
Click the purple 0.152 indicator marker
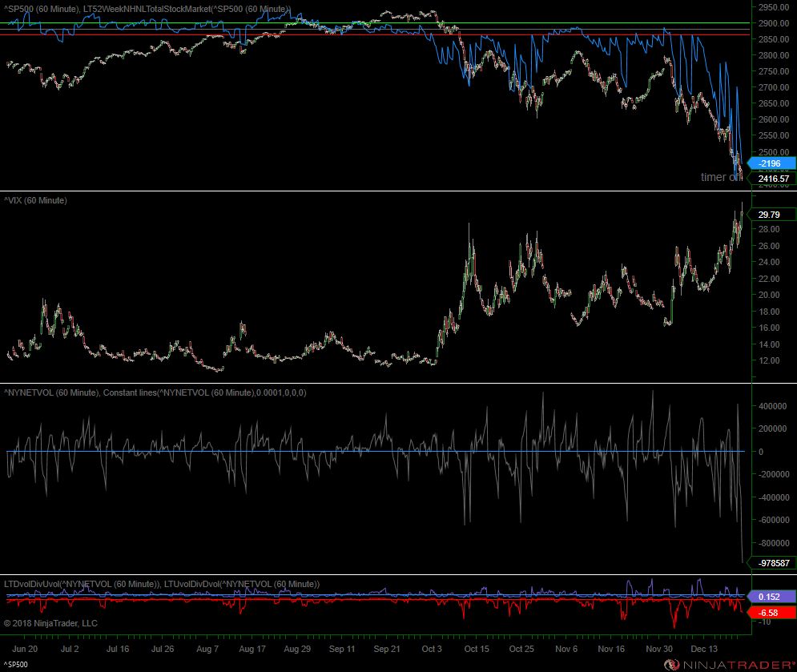(x=771, y=597)
